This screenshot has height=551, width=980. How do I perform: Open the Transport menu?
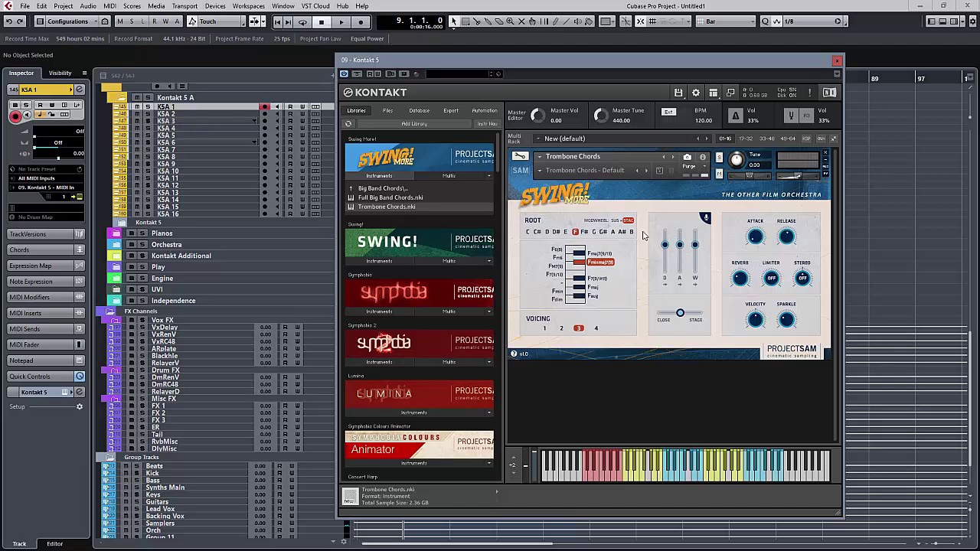[185, 6]
